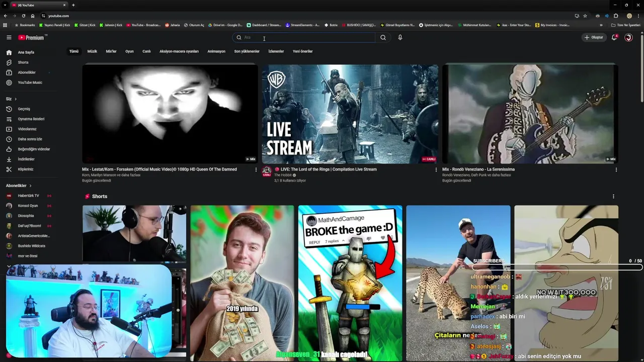
Task: Open Klipleriniz in sidebar
Action: pos(26,169)
